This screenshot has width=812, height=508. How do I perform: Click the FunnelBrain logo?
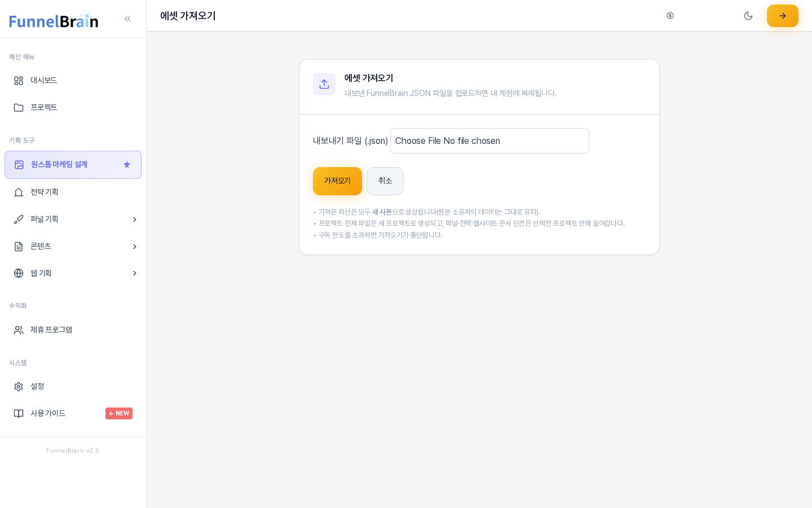click(54, 20)
